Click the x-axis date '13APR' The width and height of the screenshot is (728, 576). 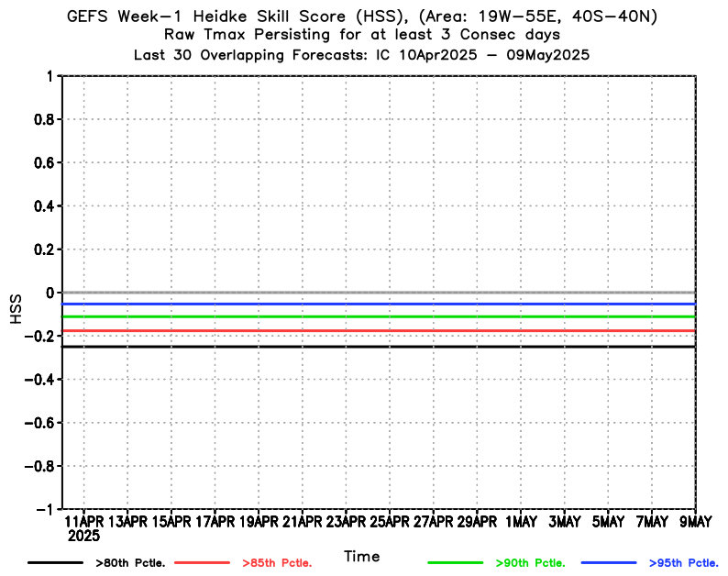(x=127, y=522)
